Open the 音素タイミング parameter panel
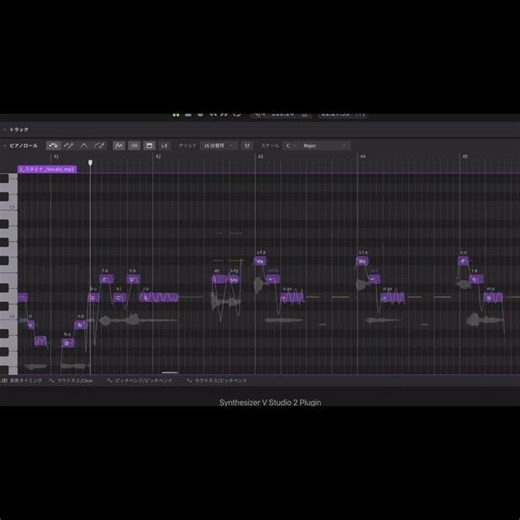The height and width of the screenshot is (520, 520). click(x=22, y=380)
